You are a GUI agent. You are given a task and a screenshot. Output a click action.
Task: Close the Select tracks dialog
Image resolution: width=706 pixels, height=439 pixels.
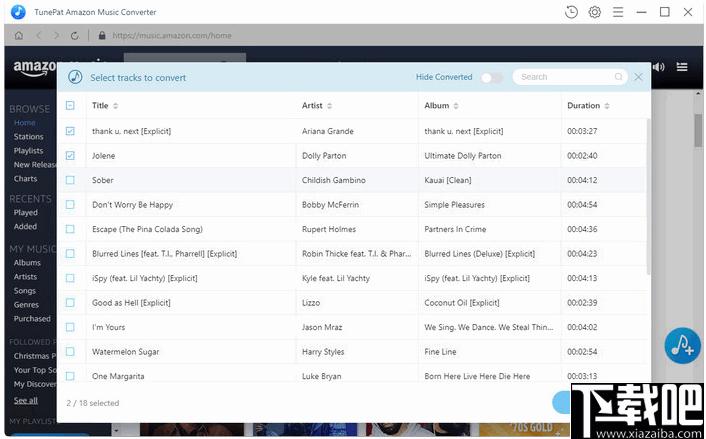[638, 77]
